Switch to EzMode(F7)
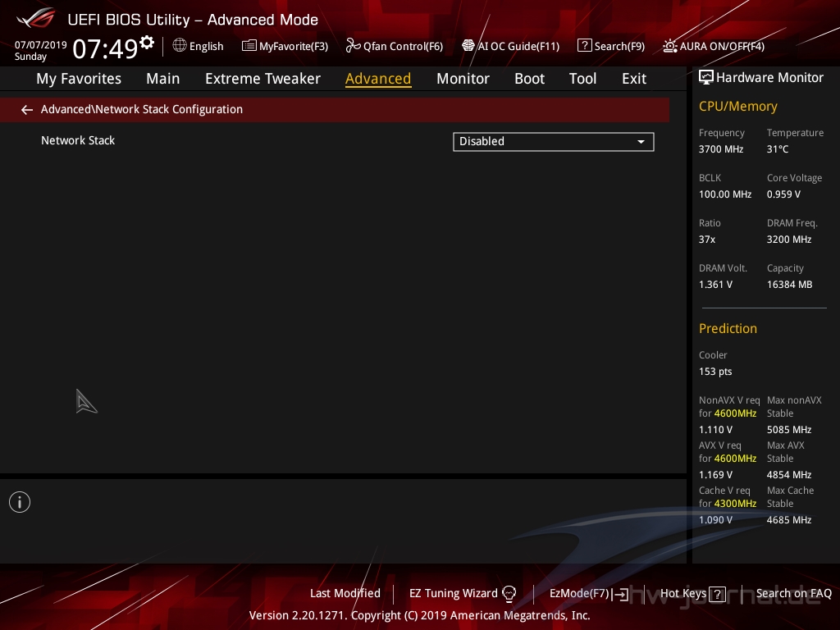The width and height of the screenshot is (840, 630). (587, 593)
